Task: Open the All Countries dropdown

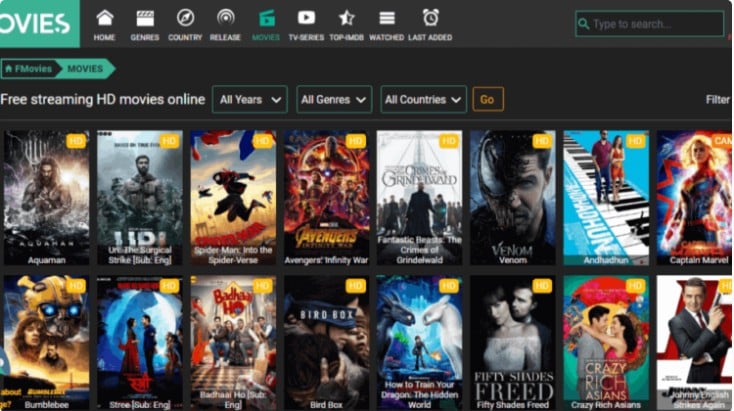Action: pyautogui.click(x=423, y=99)
